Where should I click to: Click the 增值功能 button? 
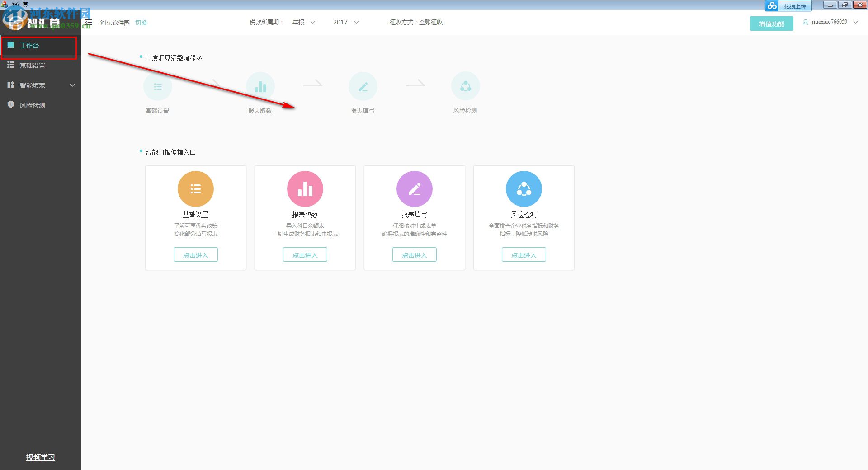[x=771, y=23]
